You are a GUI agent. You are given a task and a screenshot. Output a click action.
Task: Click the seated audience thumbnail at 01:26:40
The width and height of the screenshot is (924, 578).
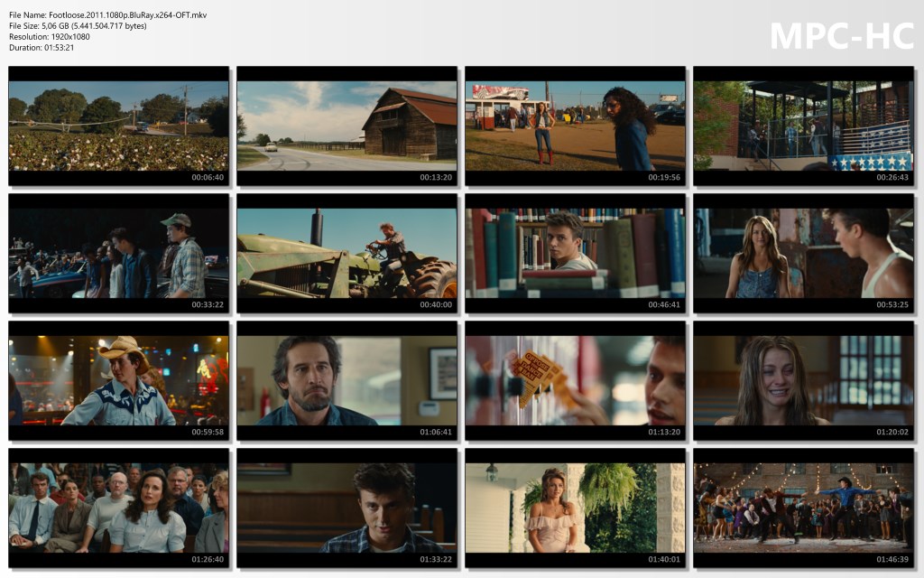pyautogui.click(x=118, y=508)
